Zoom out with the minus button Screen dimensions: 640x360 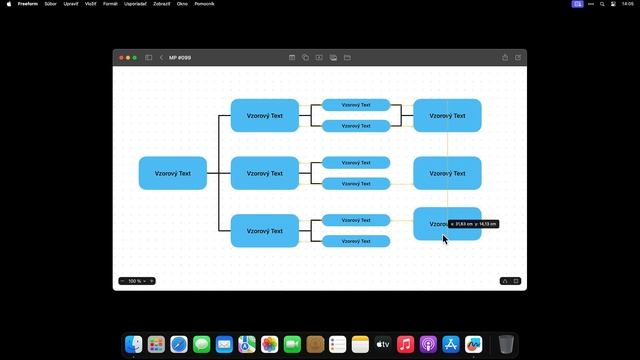pyautogui.click(x=122, y=281)
